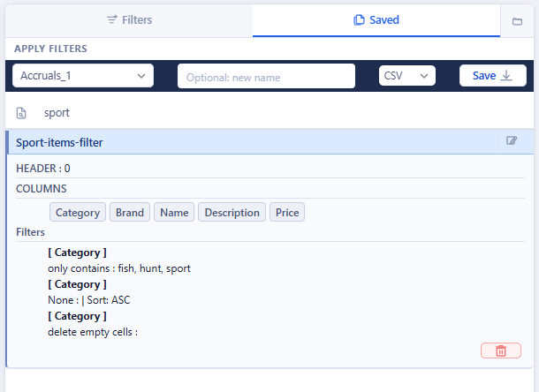539x392 pixels.
Task: Click the folder icon beside Saved tab
Action: 517,21
